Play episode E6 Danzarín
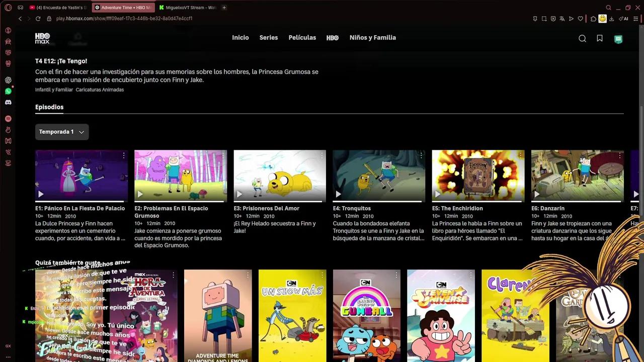This screenshot has width=644, height=362. tap(536, 194)
